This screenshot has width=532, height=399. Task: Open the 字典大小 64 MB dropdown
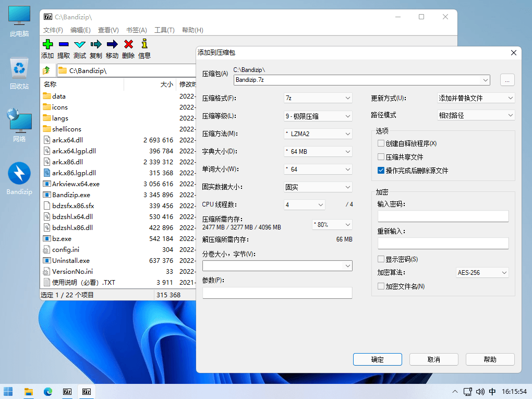tap(318, 151)
